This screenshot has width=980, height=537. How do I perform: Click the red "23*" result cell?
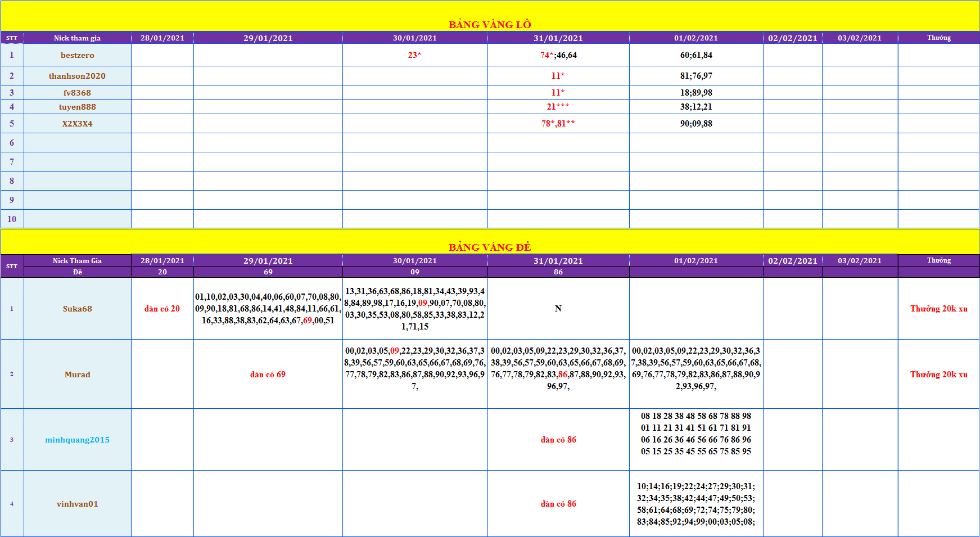(x=415, y=55)
